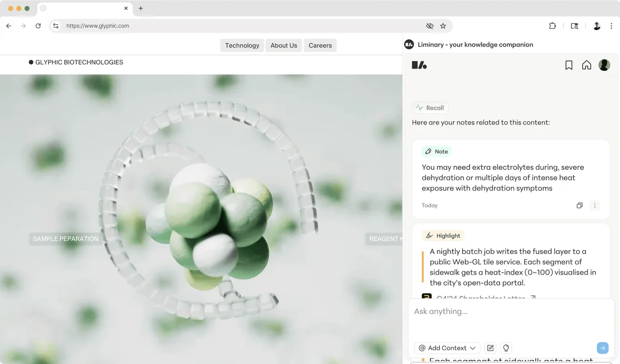
Task: Open the Careers menu item
Action: pyautogui.click(x=320, y=45)
